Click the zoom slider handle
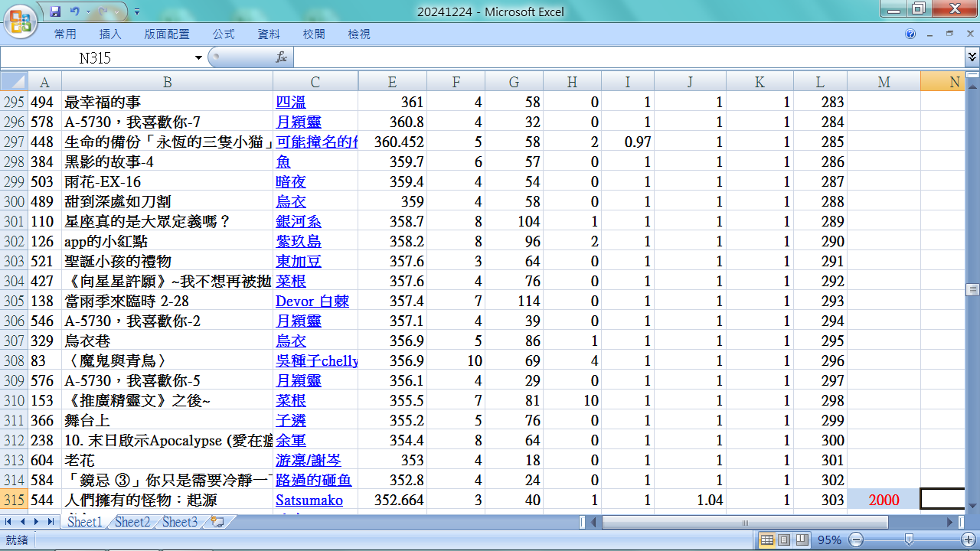The height and width of the screenshot is (551, 980). (x=909, y=540)
